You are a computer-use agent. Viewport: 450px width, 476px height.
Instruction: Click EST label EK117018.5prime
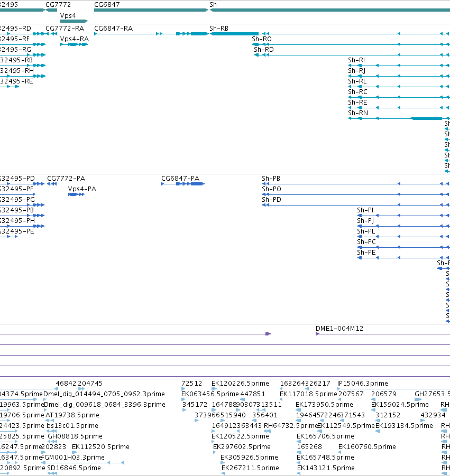(x=308, y=394)
